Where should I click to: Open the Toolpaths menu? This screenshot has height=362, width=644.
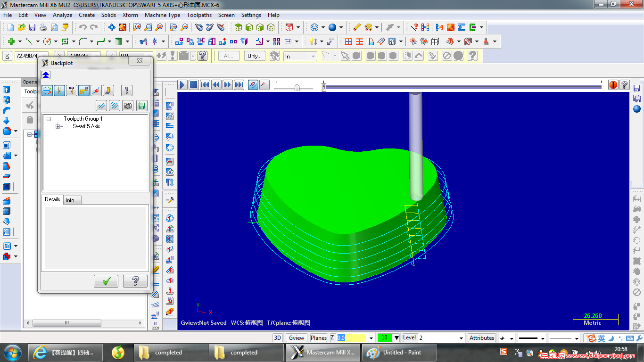click(199, 15)
